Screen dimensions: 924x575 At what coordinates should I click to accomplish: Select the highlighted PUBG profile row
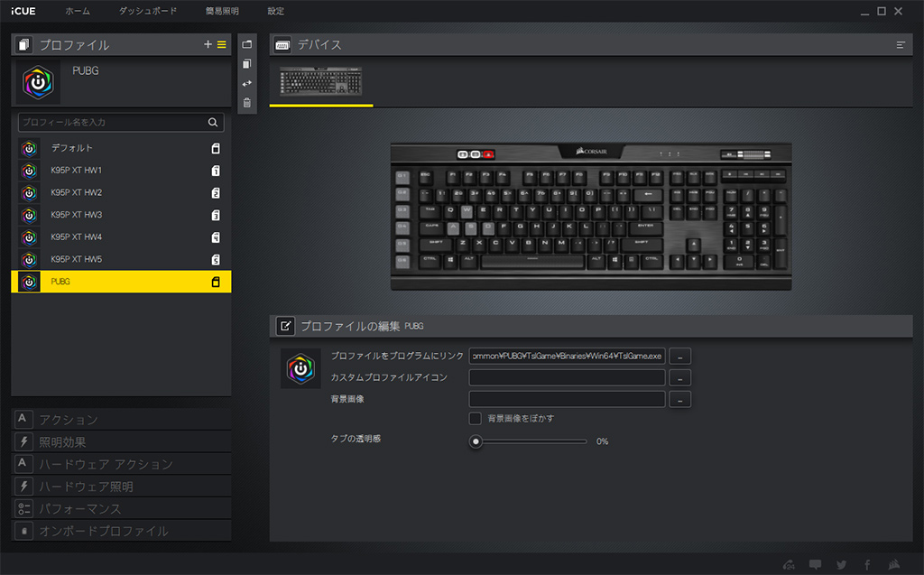[122, 282]
